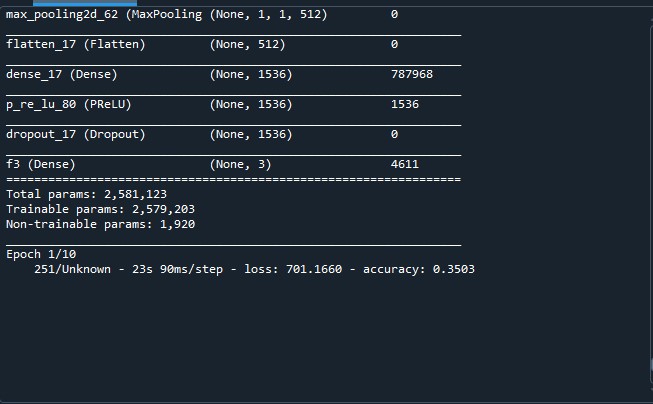This screenshot has width=653, height=404.
Task: Click the flatten_17 (Flatten) layer row
Action: click(x=76, y=45)
